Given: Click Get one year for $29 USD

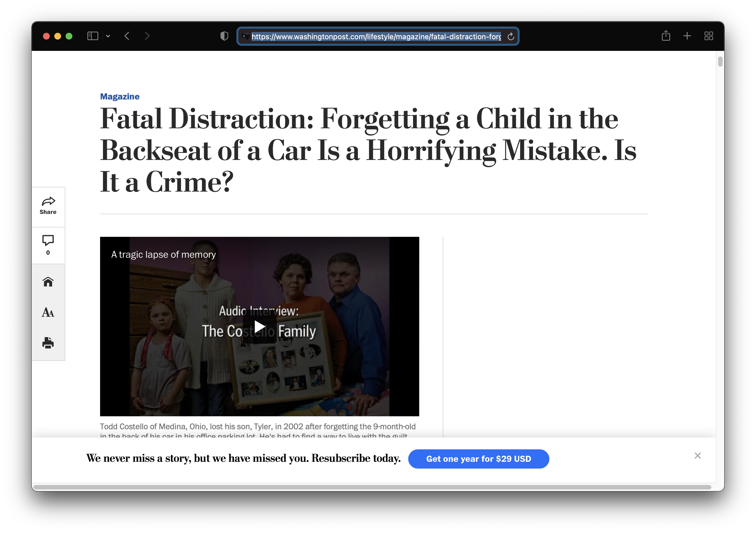Looking at the screenshot, I should tap(478, 459).
